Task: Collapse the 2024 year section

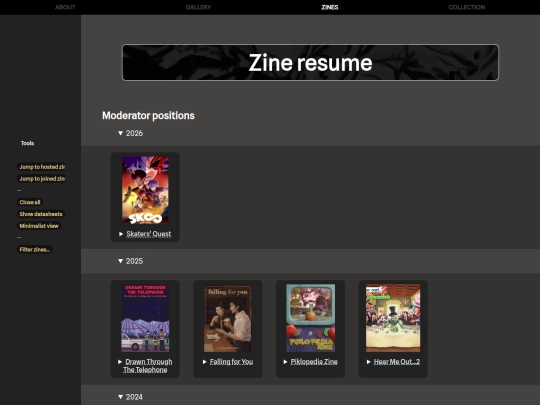Action: click(120, 397)
